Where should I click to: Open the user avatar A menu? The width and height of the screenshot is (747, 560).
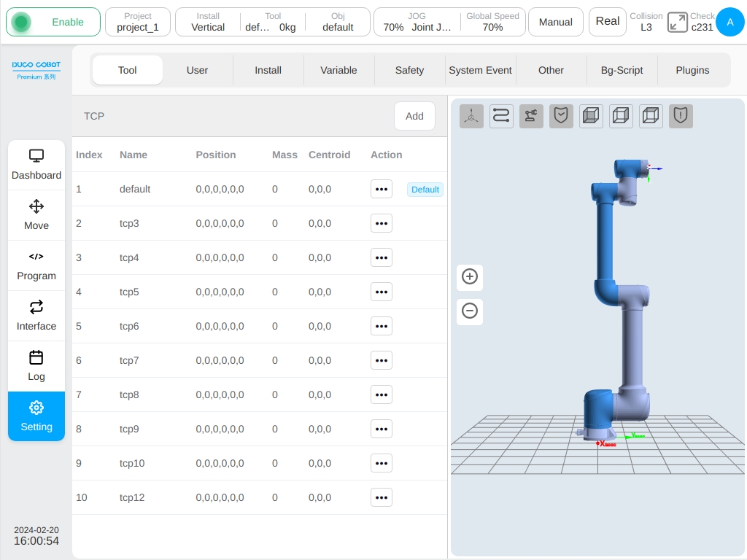[729, 22]
